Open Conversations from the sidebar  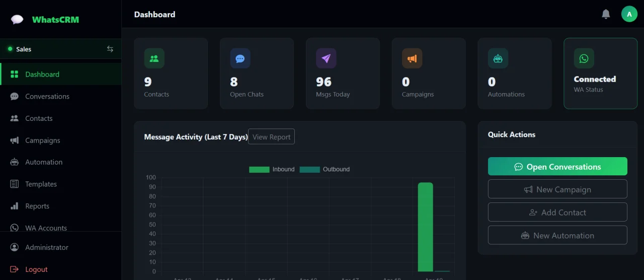(x=60, y=96)
